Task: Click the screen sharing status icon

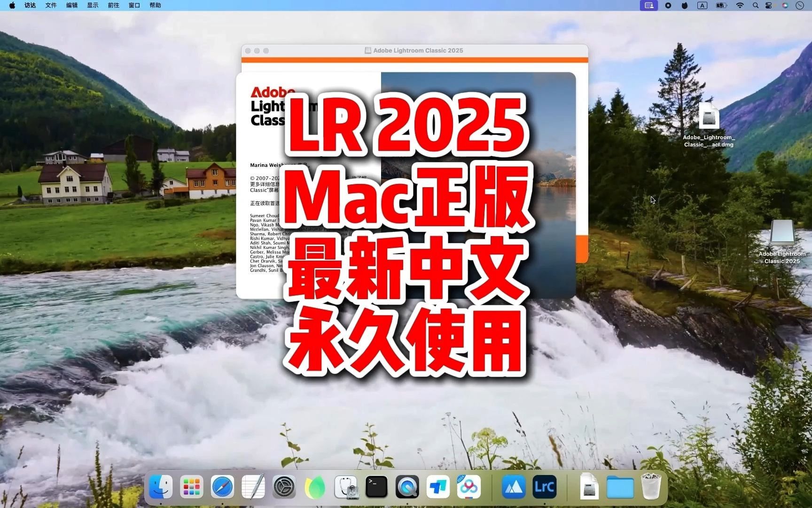Action: point(649,5)
